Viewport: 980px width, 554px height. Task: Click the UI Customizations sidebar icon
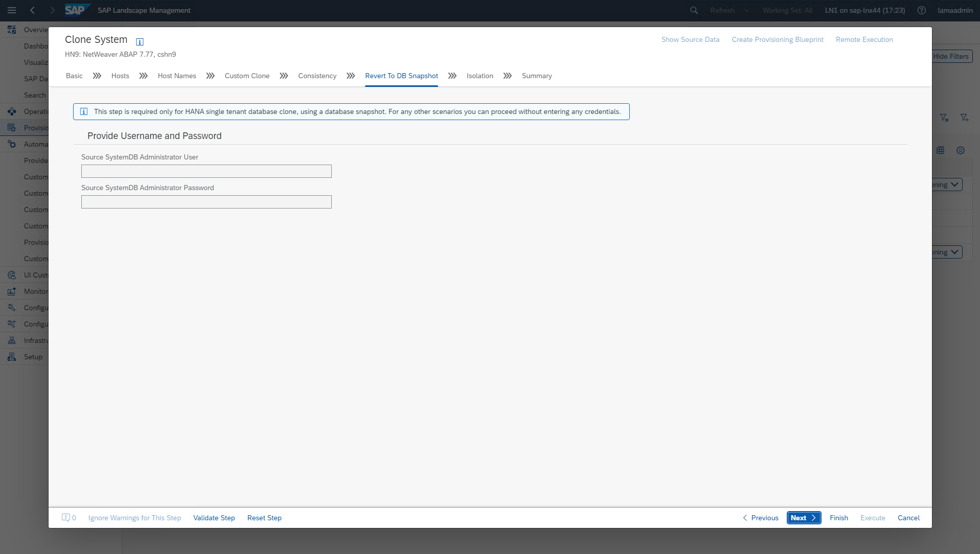tap(12, 275)
